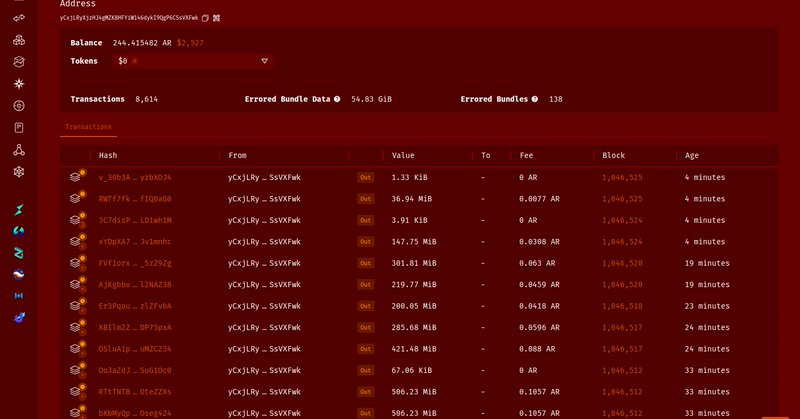Switch to the blue swirl chain icon

click(x=19, y=231)
